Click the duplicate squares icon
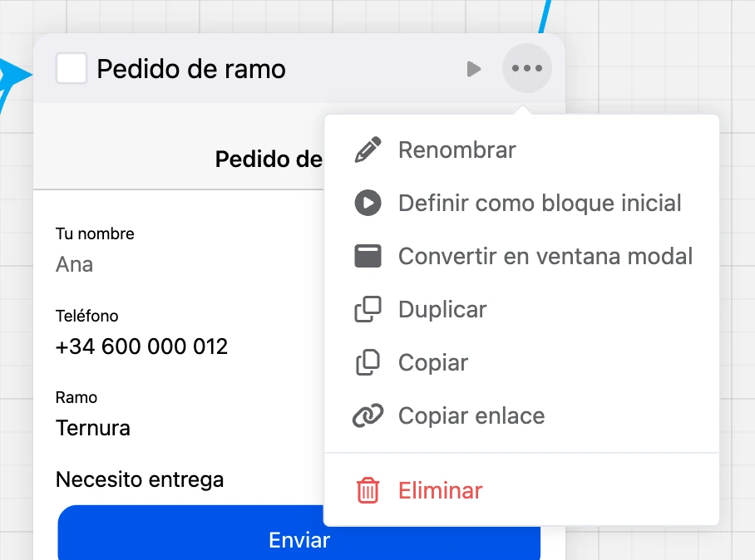Viewport: 755px width, 560px height. 368,309
